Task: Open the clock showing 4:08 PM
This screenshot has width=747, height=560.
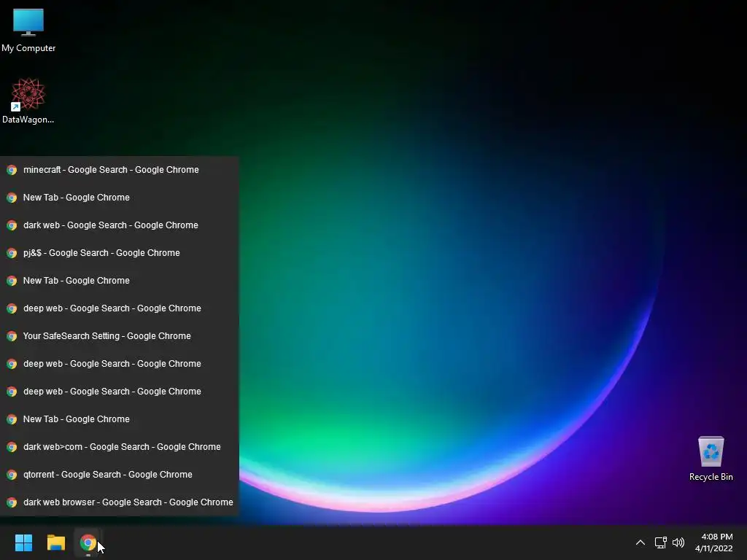Action: pyautogui.click(x=713, y=542)
